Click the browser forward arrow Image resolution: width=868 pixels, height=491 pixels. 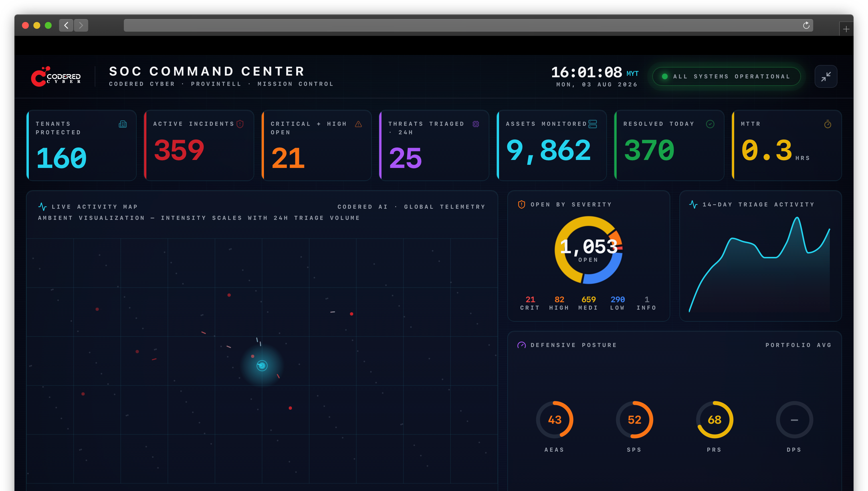click(x=81, y=25)
